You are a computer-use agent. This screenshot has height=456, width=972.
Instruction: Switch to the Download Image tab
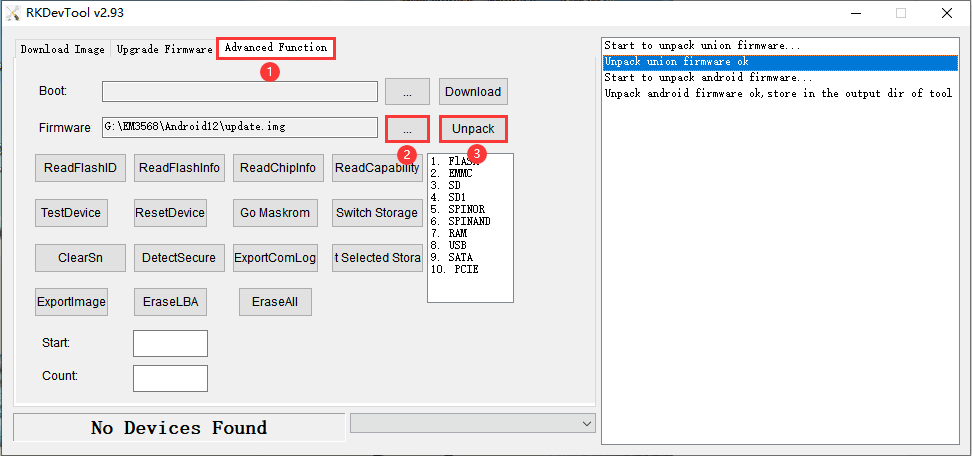pos(62,49)
